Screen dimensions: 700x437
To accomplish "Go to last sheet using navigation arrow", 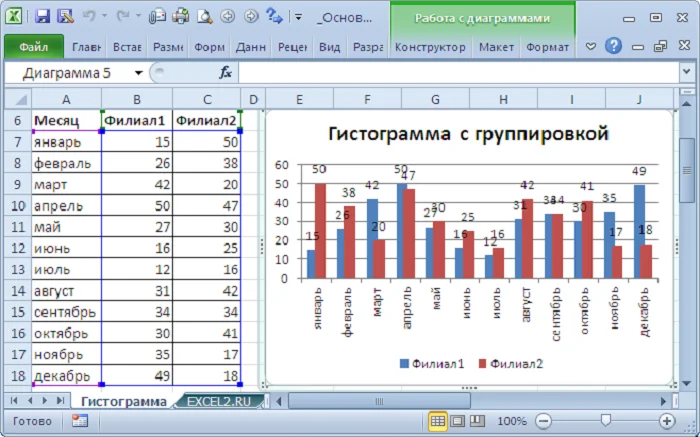I will pyautogui.click(x=58, y=400).
